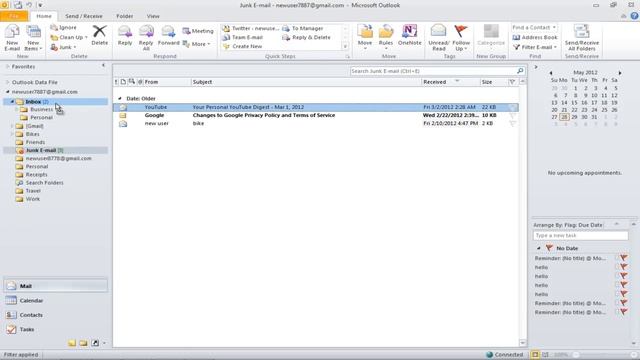Sort messages by Subject column

[x=306, y=82]
